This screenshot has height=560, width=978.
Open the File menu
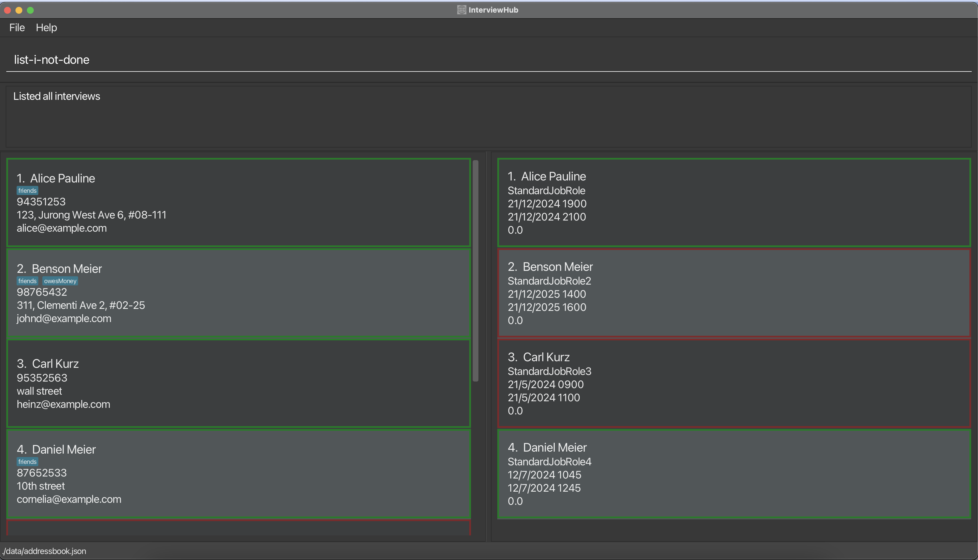(x=17, y=28)
